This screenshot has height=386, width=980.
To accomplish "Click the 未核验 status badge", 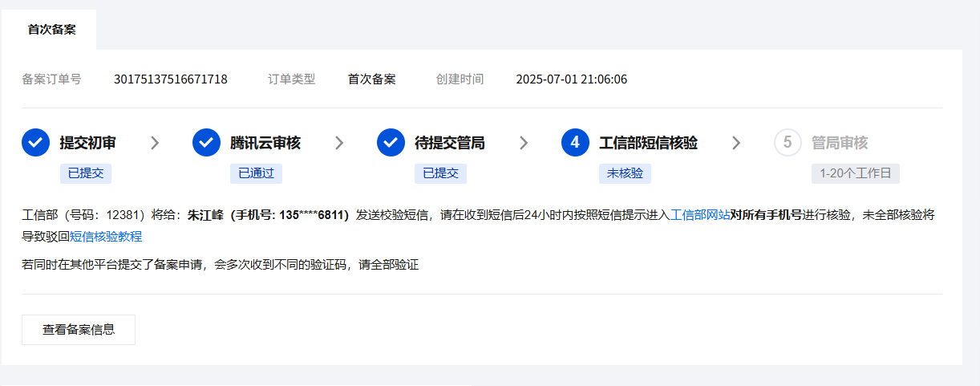I will (x=625, y=173).
